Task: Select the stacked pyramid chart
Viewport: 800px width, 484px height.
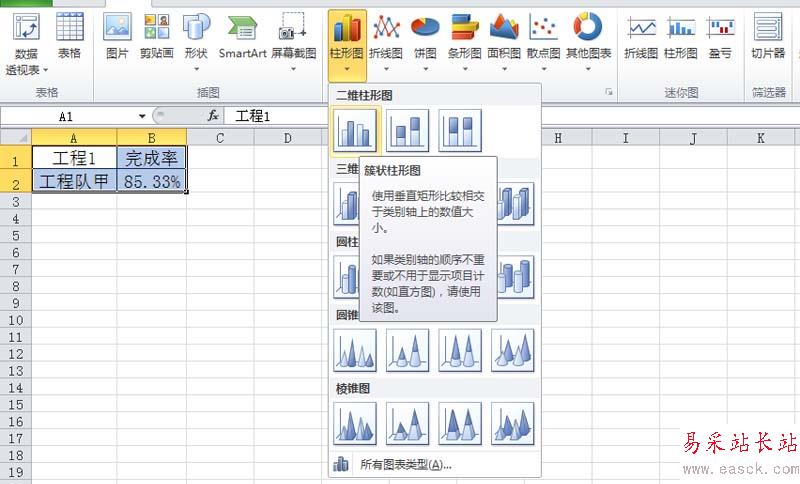Action: click(407, 424)
